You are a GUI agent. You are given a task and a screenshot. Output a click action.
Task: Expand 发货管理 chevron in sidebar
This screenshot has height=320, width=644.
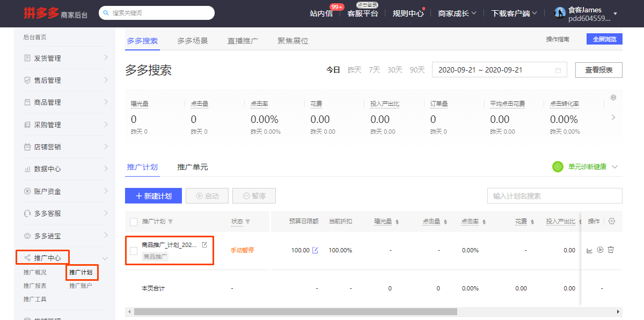coord(106,57)
